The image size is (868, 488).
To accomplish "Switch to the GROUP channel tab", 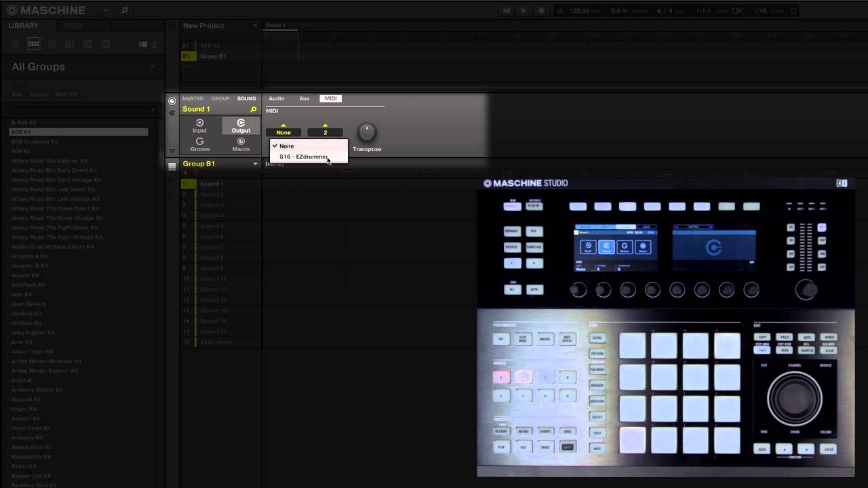I will (x=220, y=98).
